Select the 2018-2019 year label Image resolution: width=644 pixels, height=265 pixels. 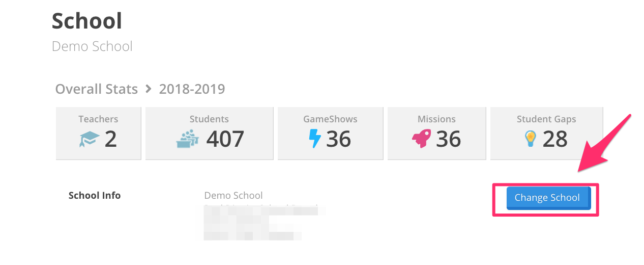(x=192, y=89)
